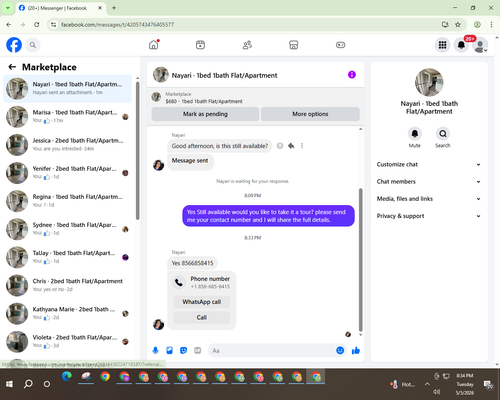Expand Media, files and links section
The image size is (500, 400).
[x=429, y=199]
